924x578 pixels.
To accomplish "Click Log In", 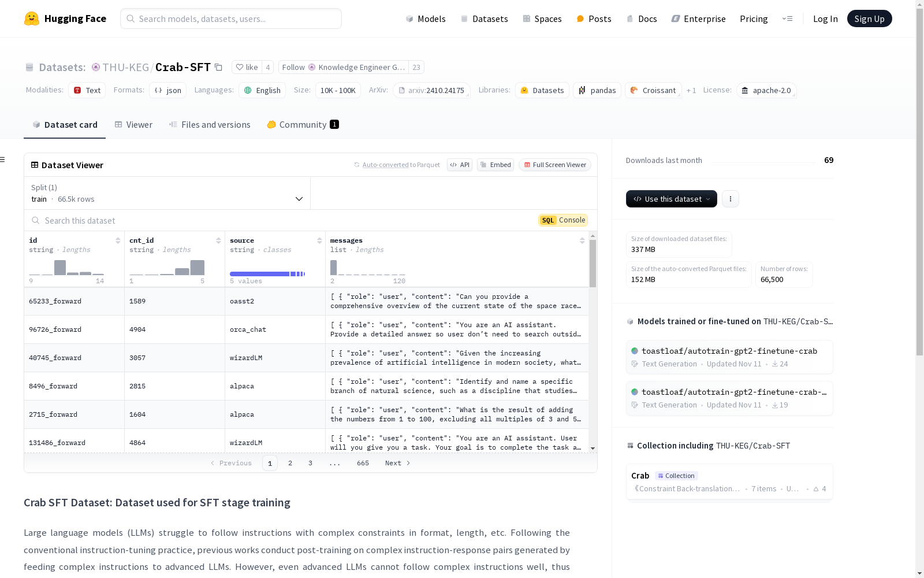I will (x=825, y=18).
